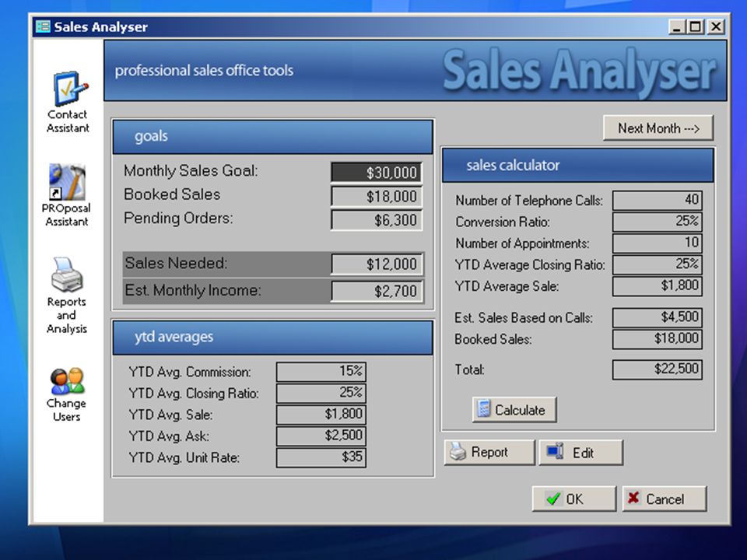Click the Sales Needed value field
Screen dimensions: 747x560
pos(377,264)
